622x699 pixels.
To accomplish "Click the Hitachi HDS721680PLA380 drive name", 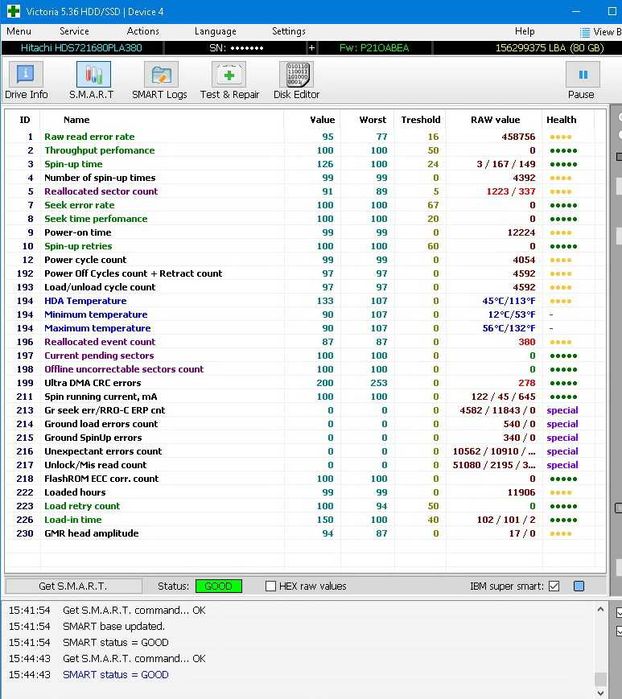I will pos(82,48).
